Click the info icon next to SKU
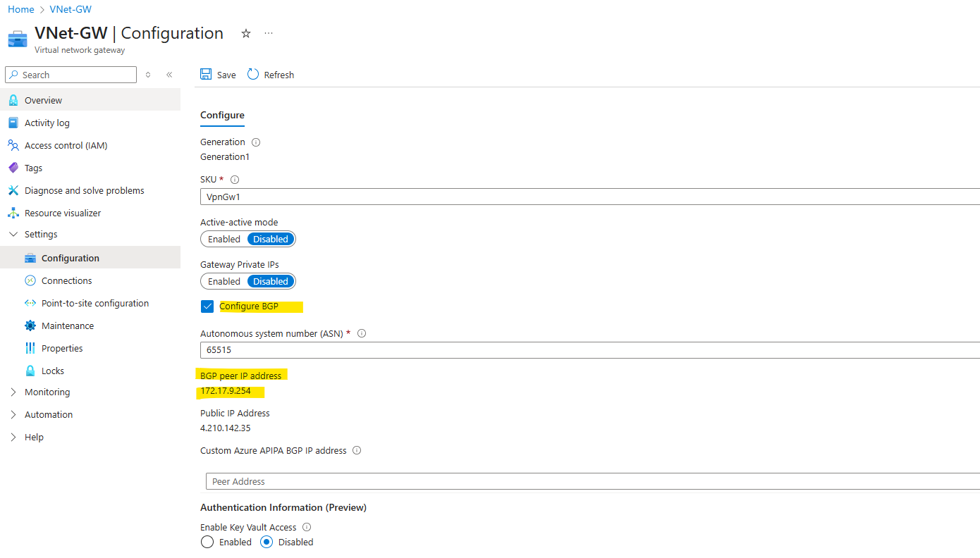 [235, 180]
